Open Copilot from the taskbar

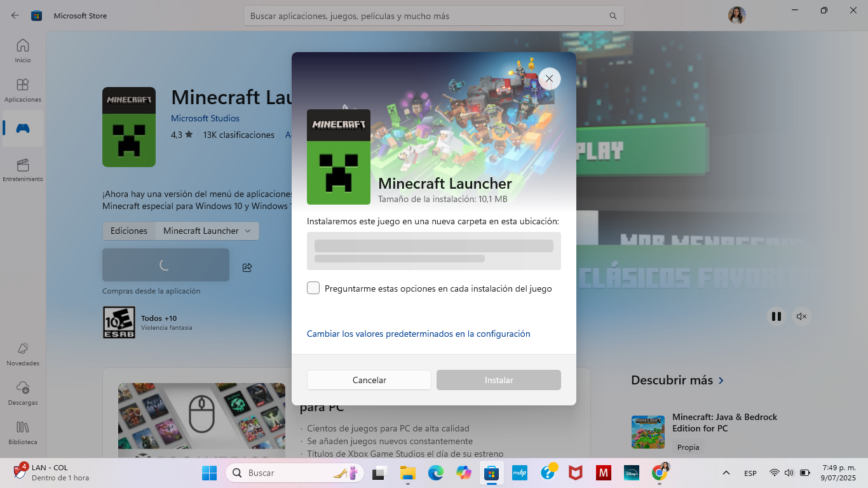[463, 473]
